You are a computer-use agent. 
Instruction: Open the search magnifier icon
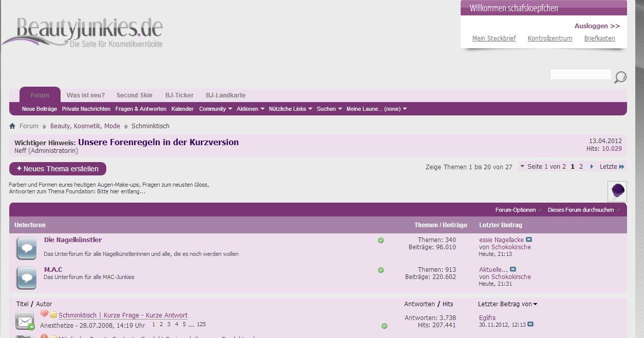click(620, 77)
